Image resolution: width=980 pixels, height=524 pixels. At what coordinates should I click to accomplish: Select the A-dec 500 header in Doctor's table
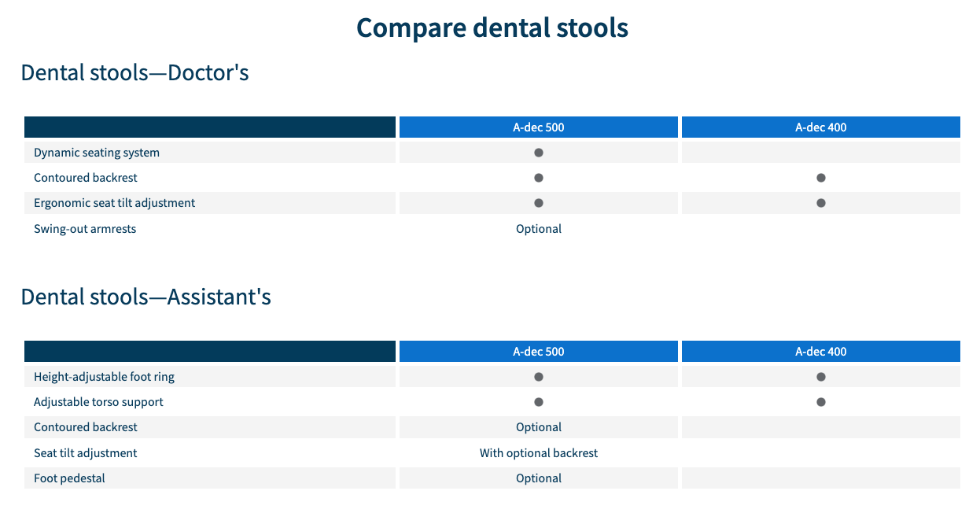[539, 127]
